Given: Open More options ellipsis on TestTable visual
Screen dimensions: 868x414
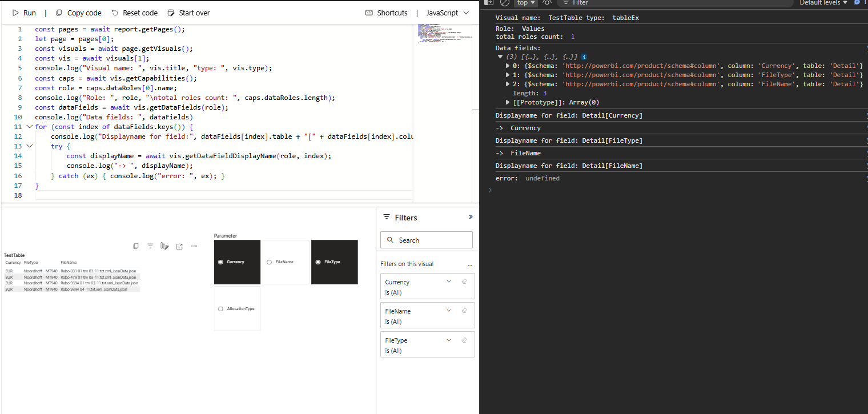Looking at the screenshot, I should pos(194,246).
